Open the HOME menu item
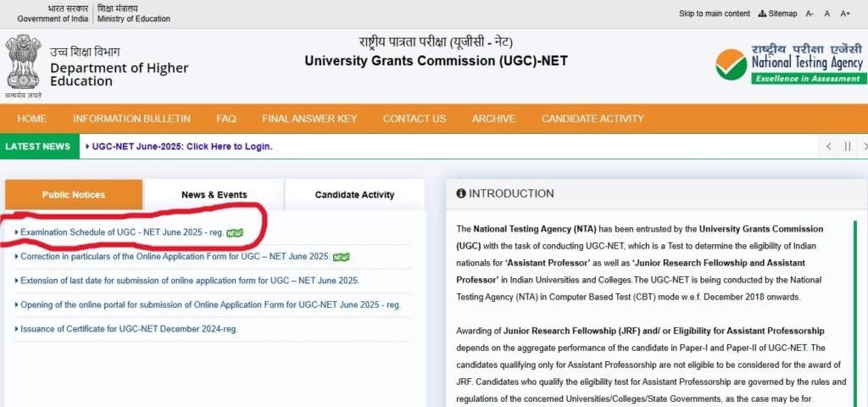868x407 pixels. (31, 119)
